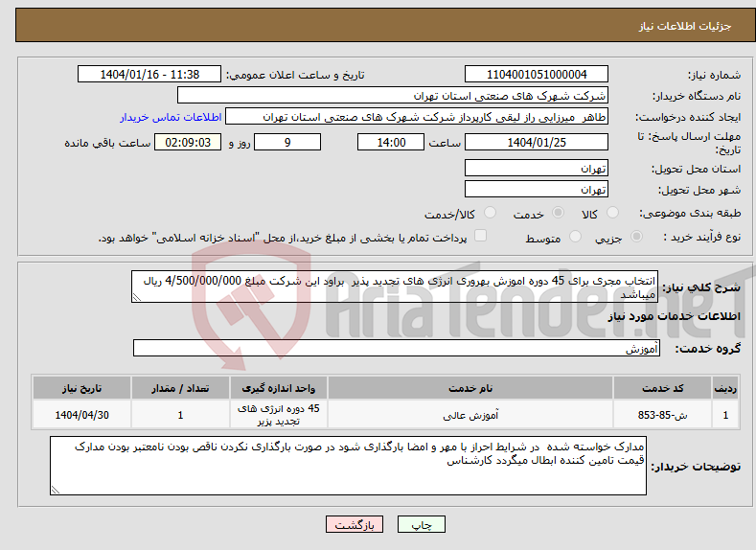Click service code cell ش-85-853

click(663, 415)
